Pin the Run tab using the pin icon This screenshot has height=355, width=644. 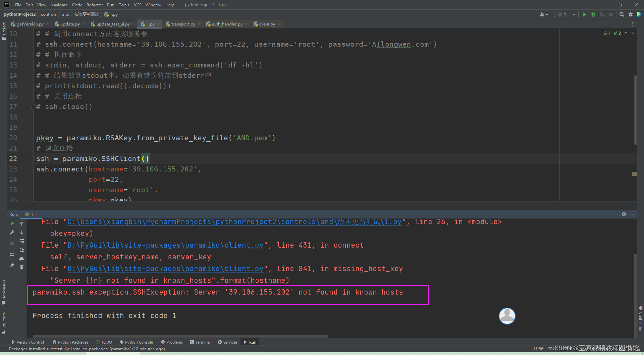pos(12,266)
